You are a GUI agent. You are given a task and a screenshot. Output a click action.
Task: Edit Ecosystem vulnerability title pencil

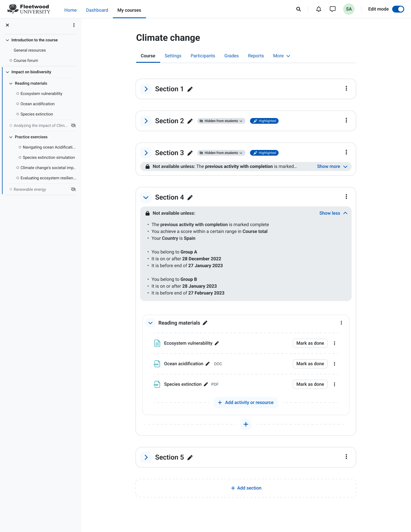click(x=217, y=343)
